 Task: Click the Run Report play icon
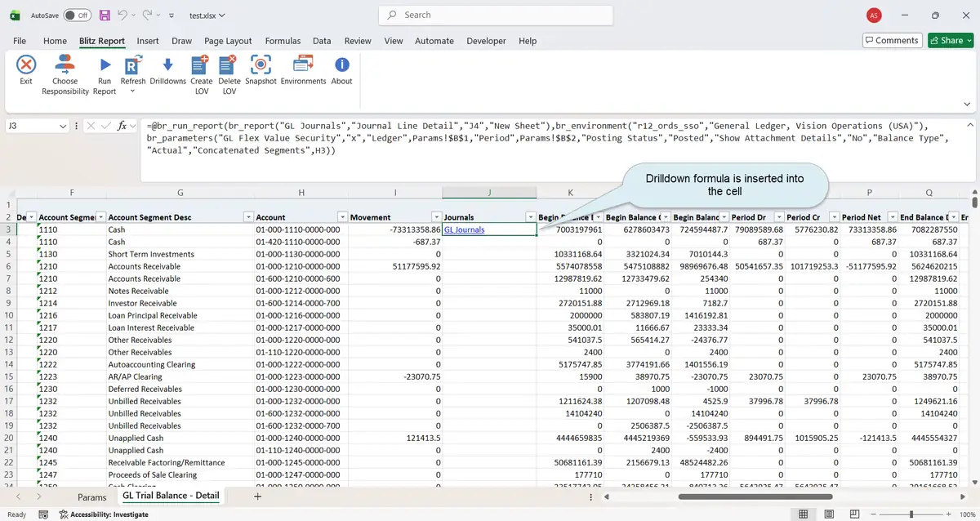[x=105, y=65]
